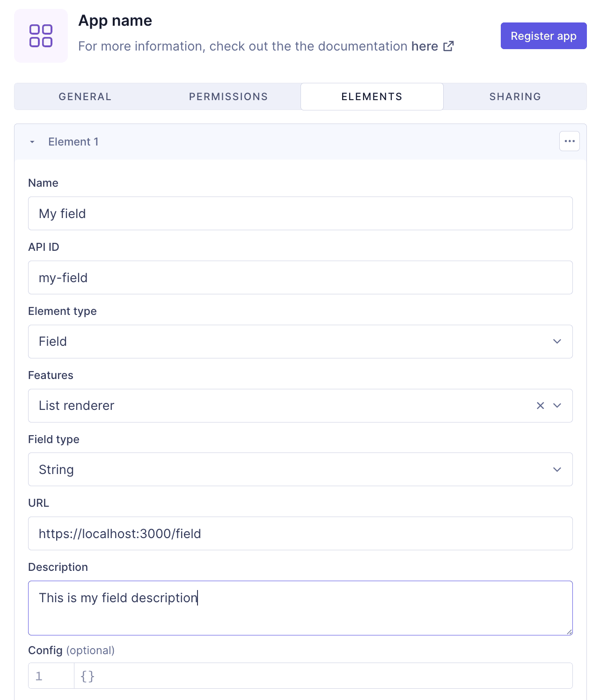This screenshot has height=700, width=600.
Task: Open documentation via the external link icon
Action: 448,46
